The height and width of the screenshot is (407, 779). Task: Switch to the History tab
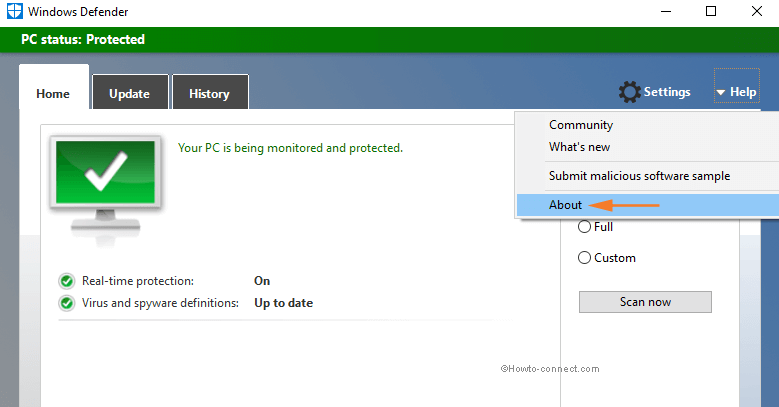click(210, 92)
